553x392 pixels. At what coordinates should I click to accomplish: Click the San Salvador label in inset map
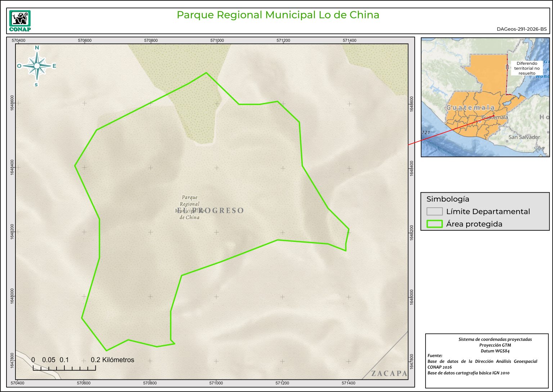pos(524,137)
